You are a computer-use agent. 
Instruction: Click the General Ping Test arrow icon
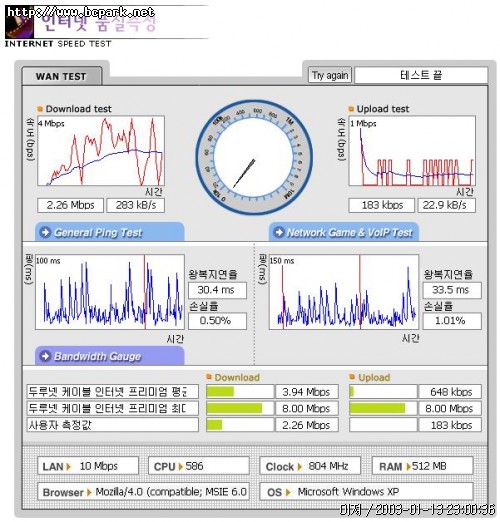coord(45,232)
